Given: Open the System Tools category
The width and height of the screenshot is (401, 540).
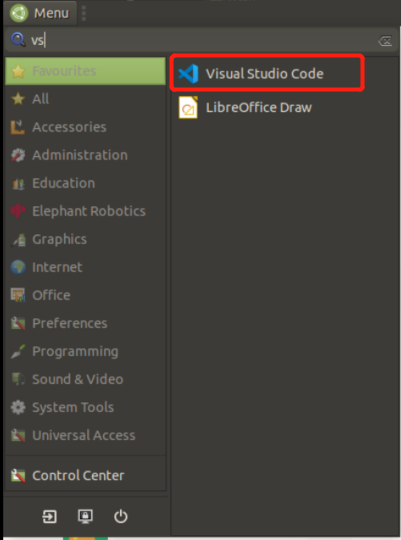Looking at the screenshot, I should point(85,407).
